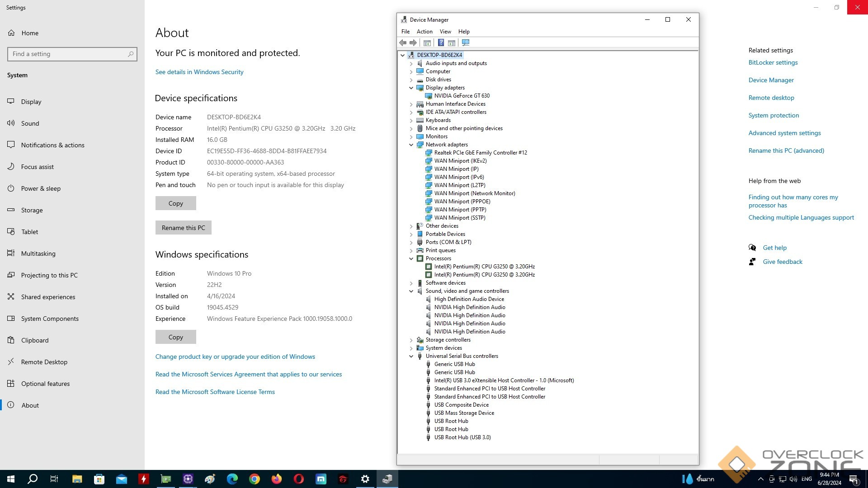The width and height of the screenshot is (868, 488).
Task: Open Firefox from the taskbar
Action: (277, 479)
